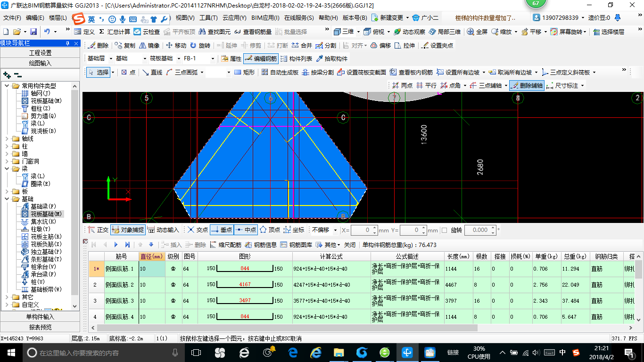The height and width of the screenshot is (362, 644).
Task: Enable the 旋转 rotate checkbox
Action: (x=444, y=230)
